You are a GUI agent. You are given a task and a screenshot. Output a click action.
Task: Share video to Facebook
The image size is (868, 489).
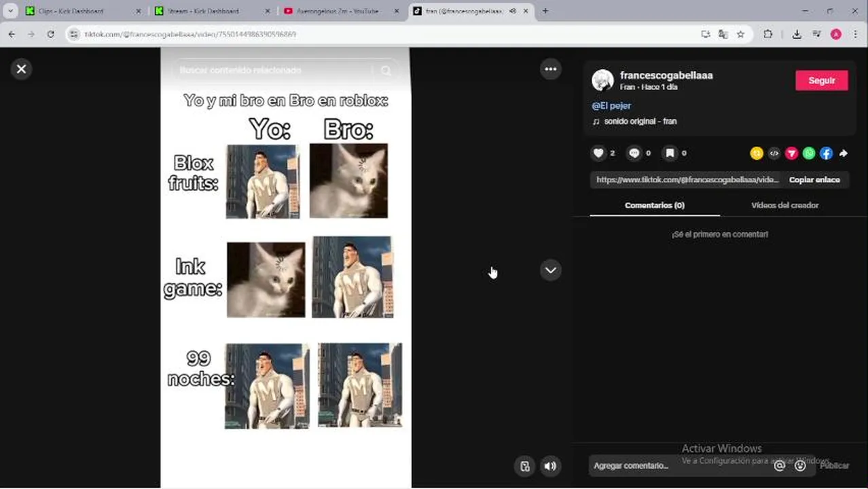pos(826,153)
